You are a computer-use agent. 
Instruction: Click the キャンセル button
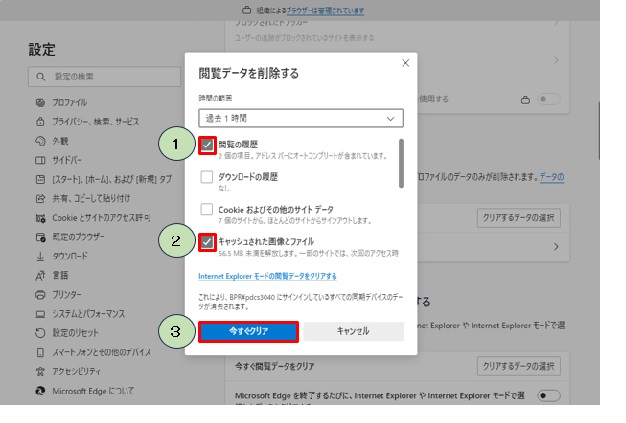(x=353, y=332)
